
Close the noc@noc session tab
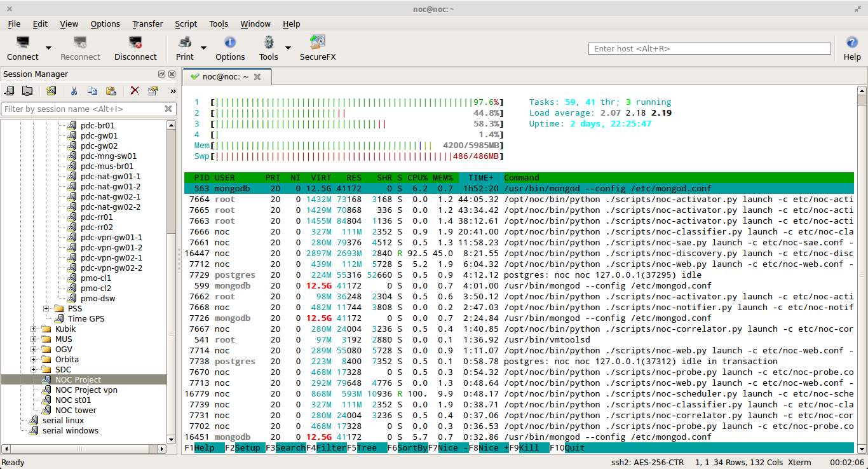[257, 77]
